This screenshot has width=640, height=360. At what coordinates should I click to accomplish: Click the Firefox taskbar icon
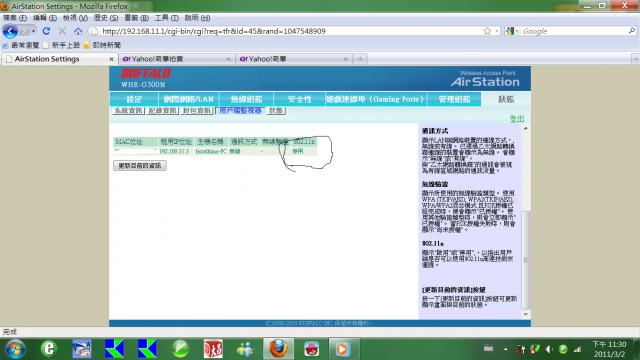coord(278,349)
